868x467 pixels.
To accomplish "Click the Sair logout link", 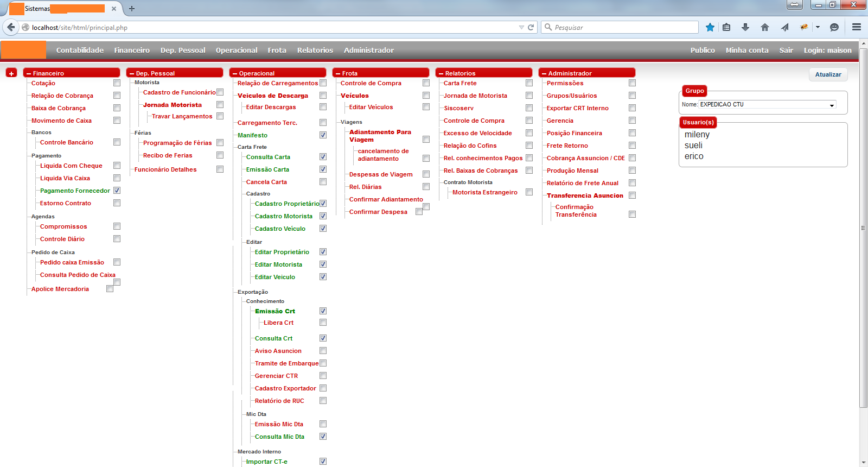I will [786, 50].
